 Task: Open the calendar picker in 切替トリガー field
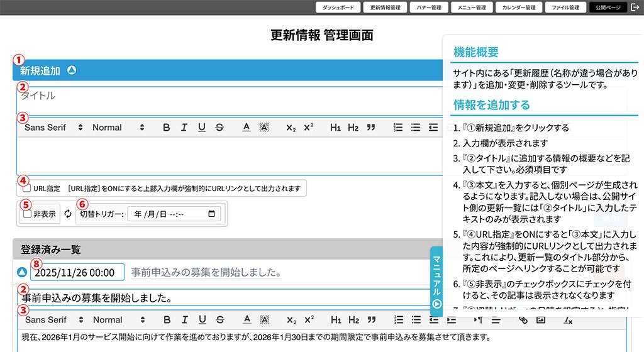click(211, 214)
